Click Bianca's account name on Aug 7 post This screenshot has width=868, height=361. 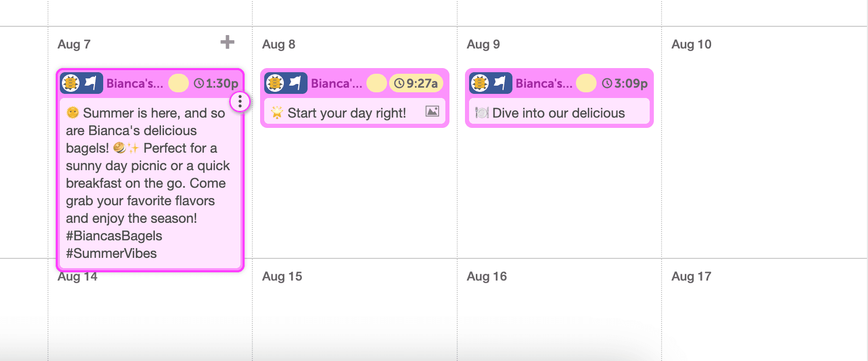point(135,84)
